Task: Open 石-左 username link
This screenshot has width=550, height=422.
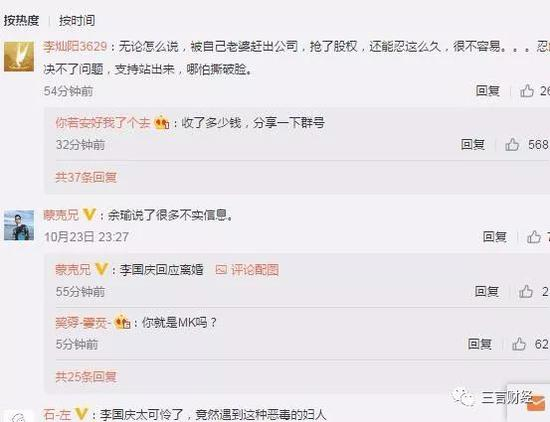Action: pos(57,415)
